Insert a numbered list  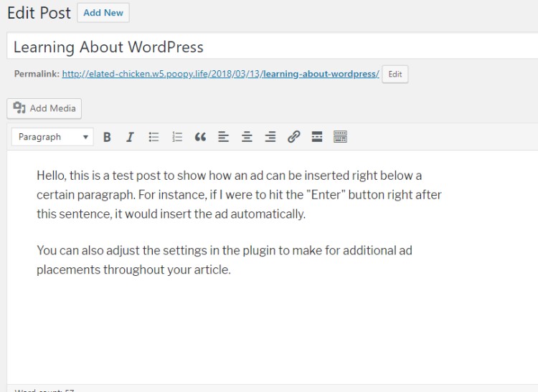(x=176, y=137)
